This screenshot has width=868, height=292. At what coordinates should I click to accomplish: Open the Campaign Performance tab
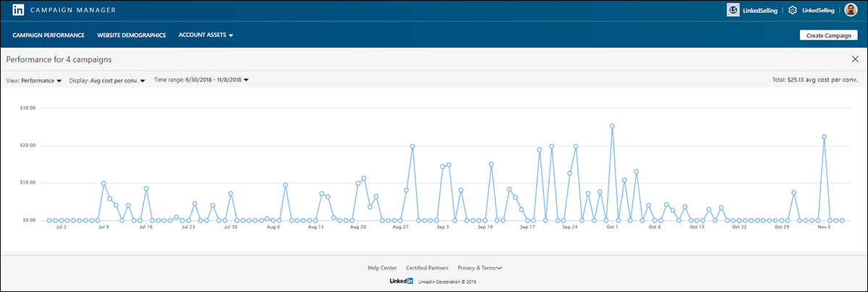[48, 35]
